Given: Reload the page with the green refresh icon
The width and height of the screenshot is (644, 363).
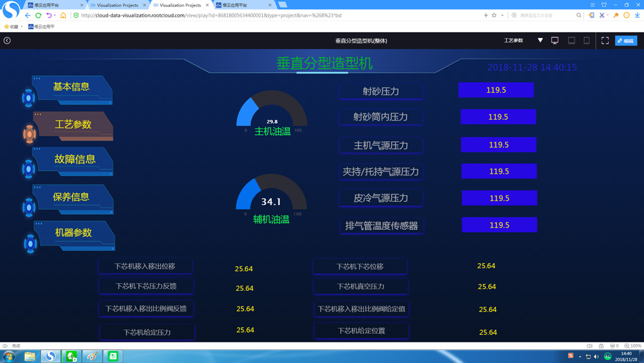Looking at the screenshot, I should pyautogui.click(x=38, y=15).
